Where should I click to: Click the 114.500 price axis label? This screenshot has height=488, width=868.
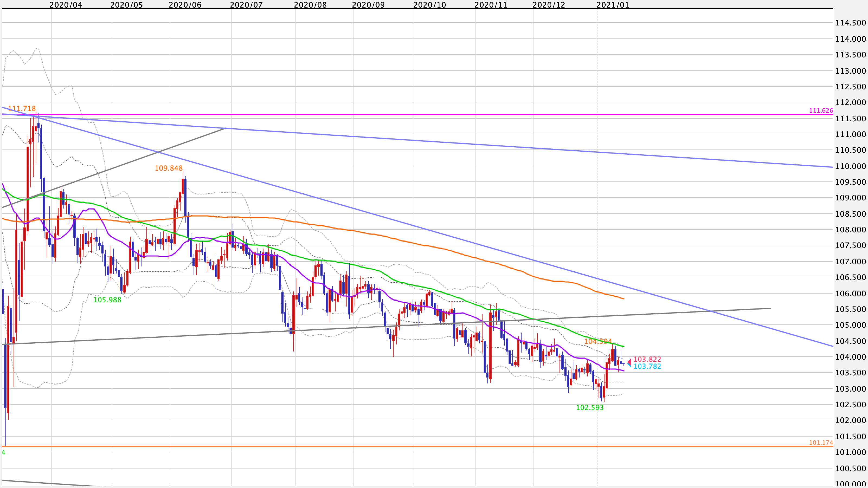click(x=850, y=23)
